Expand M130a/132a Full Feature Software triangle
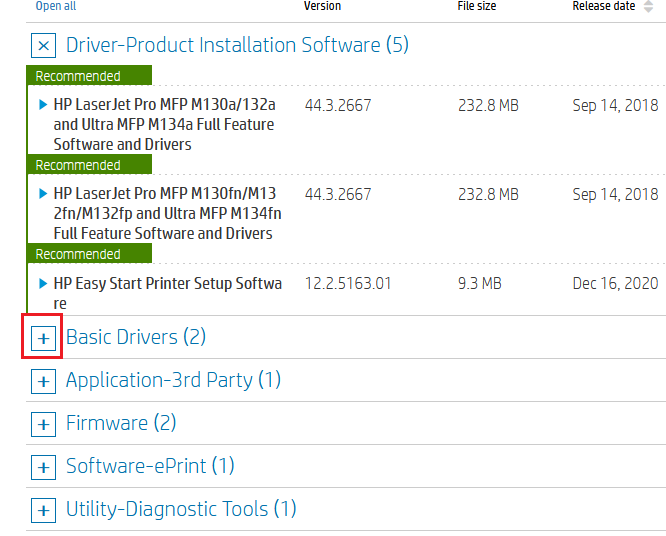This screenshot has width=666, height=536. tap(43, 104)
